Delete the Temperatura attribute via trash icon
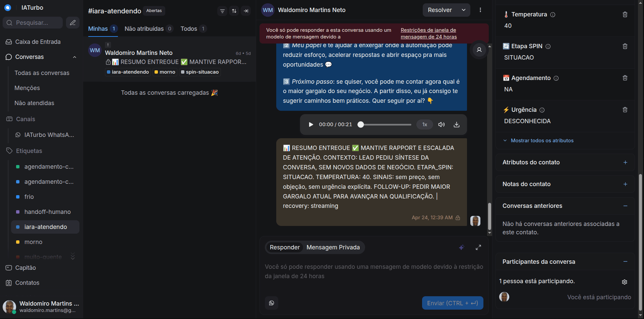The width and height of the screenshot is (644, 319). click(x=625, y=14)
